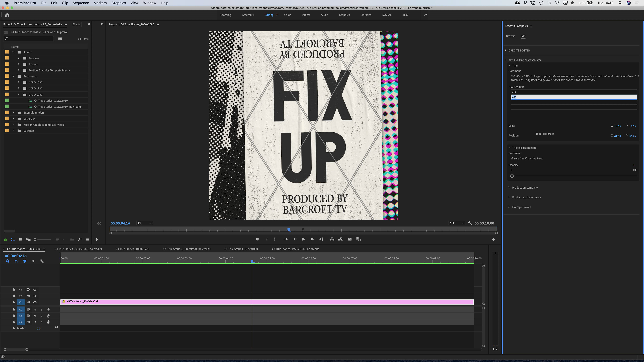
Task: Open the Sequence menu
Action: (x=81, y=3)
